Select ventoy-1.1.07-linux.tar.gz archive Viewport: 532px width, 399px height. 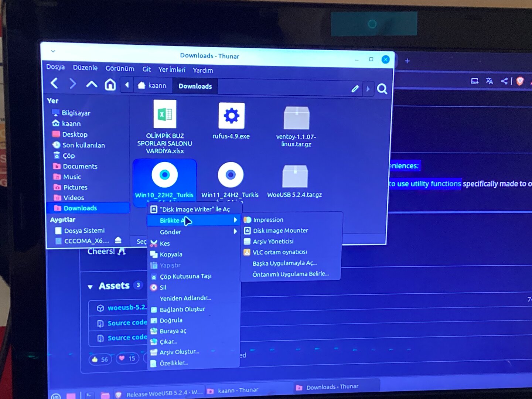(x=296, y=118)
